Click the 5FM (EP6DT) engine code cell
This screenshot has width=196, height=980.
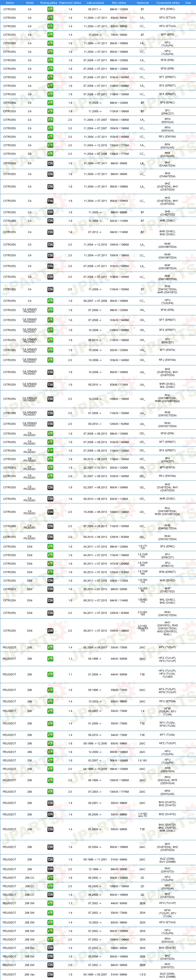[x=167, y=572]
